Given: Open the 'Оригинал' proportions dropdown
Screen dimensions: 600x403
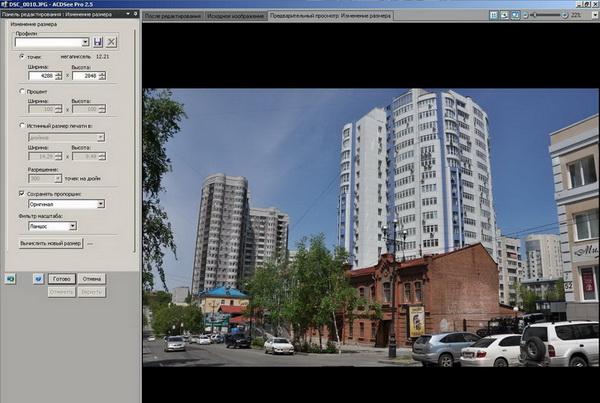Looking at the screenshot, I should point(101,204).
